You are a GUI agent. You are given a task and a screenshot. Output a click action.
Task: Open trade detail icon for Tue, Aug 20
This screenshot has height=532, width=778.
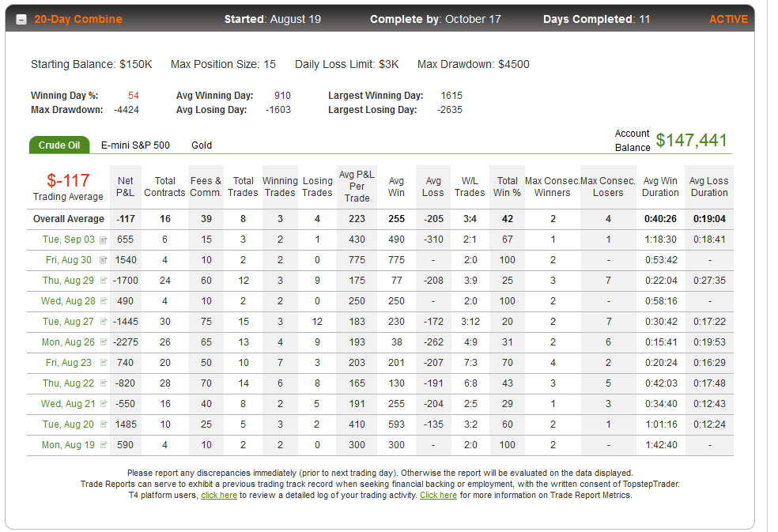[104, 424]
